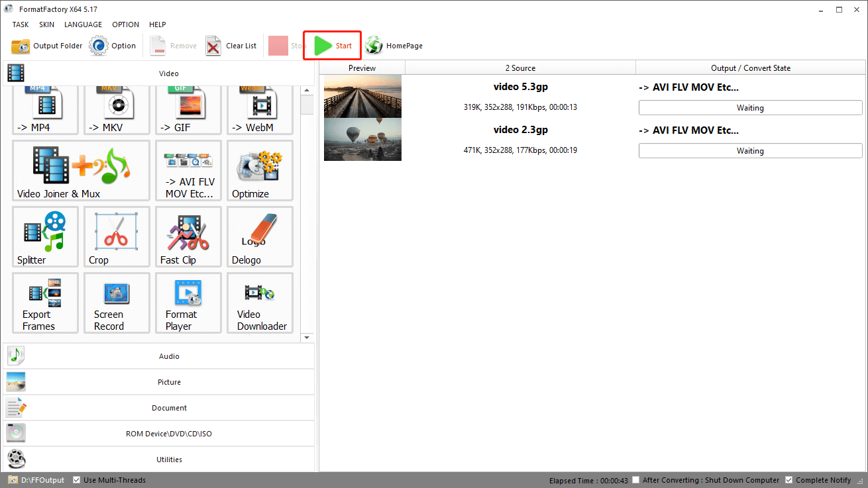Screen dimensions: 868x488
Task: Open the OPTION menu
Action: click(125, 24)
